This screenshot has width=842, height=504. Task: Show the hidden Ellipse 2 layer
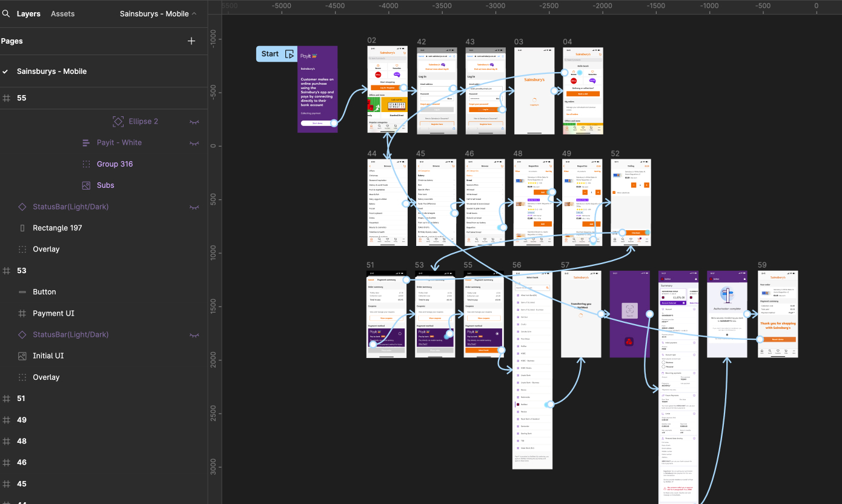pyautogui.click(x=194, y=122)
